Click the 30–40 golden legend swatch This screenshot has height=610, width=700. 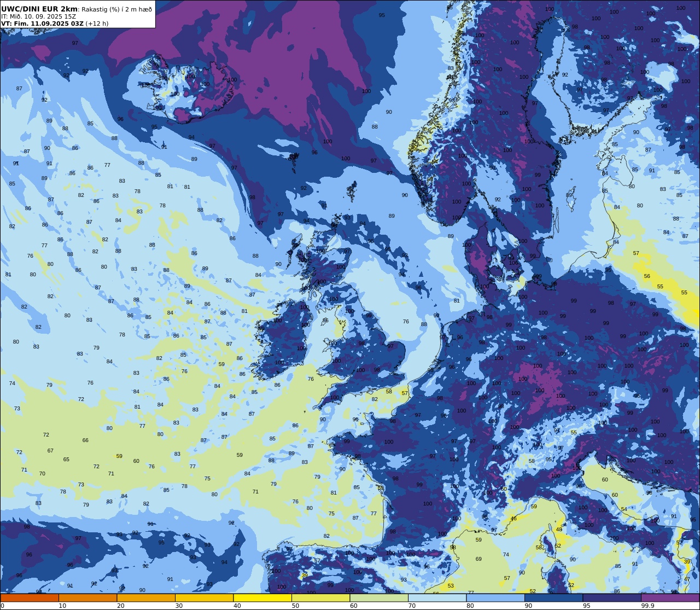point(204,597)
